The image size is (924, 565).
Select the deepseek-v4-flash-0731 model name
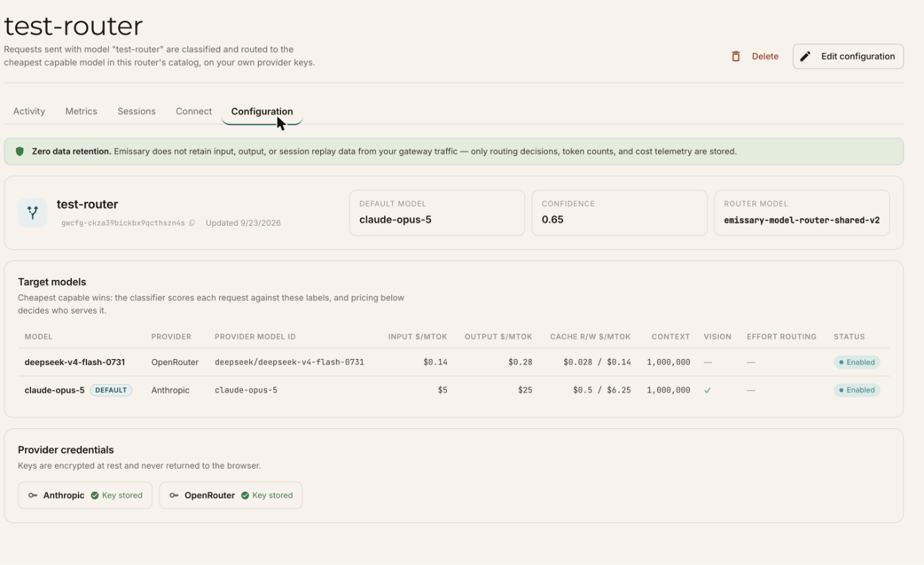[75, 362]
